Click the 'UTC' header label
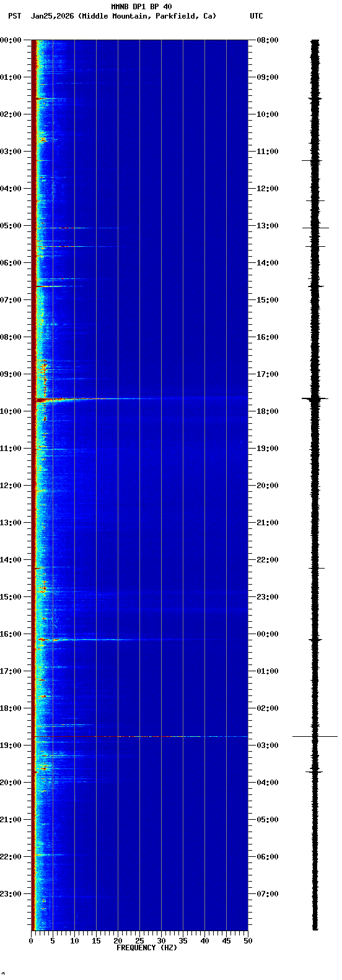 pyautogui.click(x=256, y=16)
